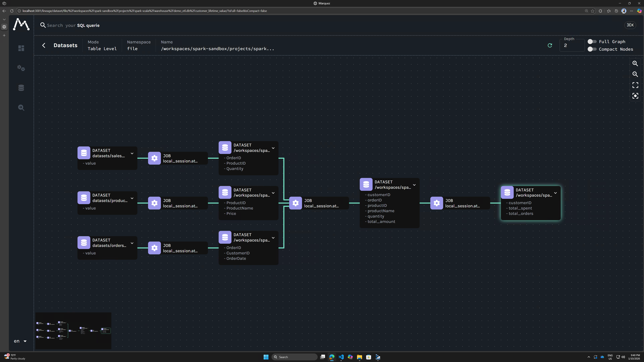
Task: Collapse the datasets/orders dataset node chevron
Action: [132, 243]
